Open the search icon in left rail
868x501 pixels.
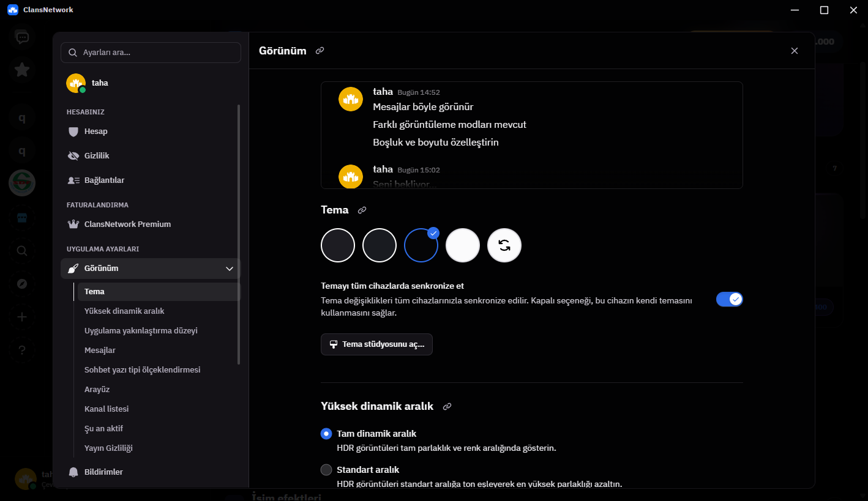[22, 251]
